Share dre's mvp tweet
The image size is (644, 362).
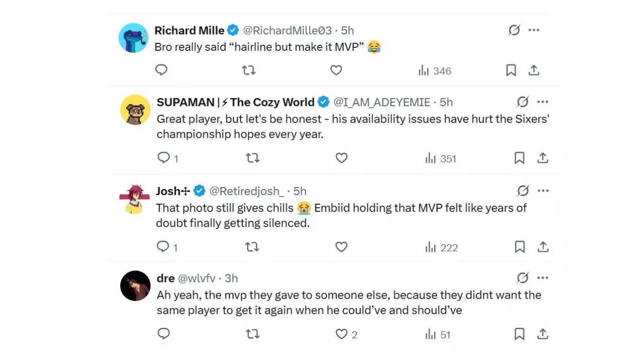pos(543,334)
